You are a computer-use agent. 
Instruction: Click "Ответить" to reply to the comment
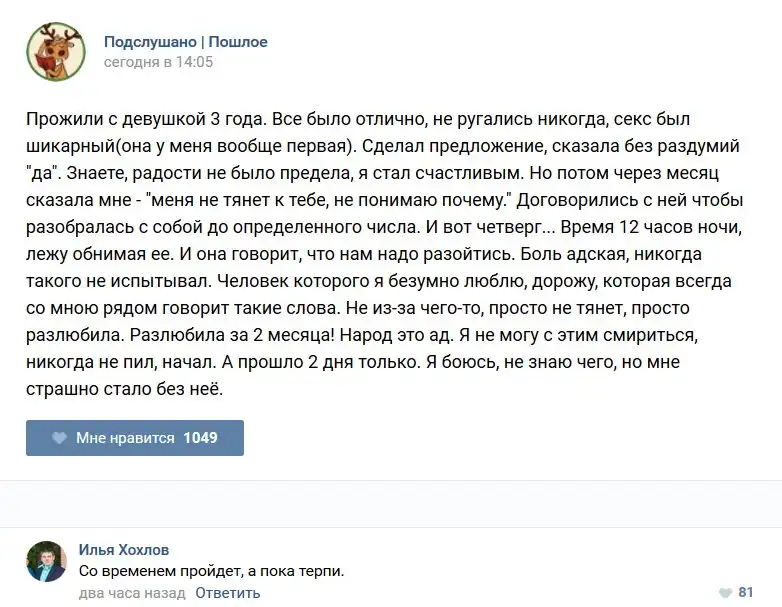[x=228, y=593]
